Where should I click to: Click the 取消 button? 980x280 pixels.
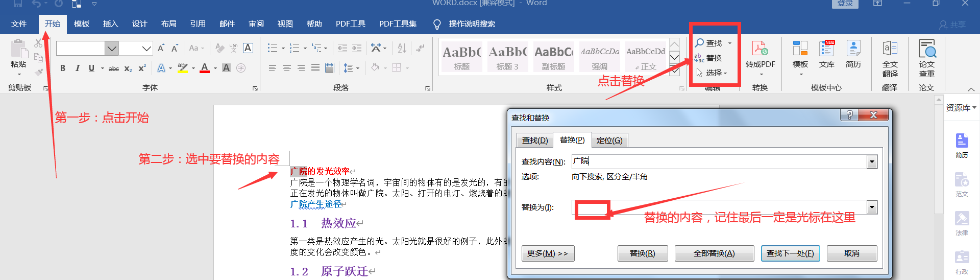852,253
